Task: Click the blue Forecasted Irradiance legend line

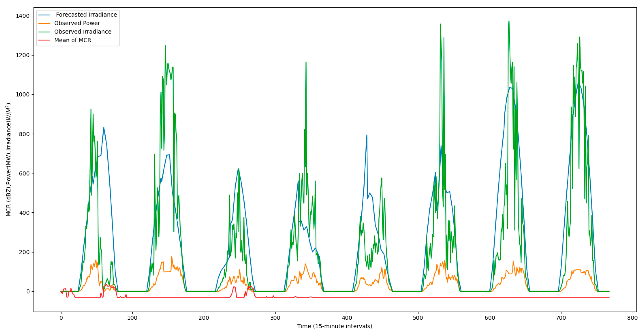Action: (44, 15)
